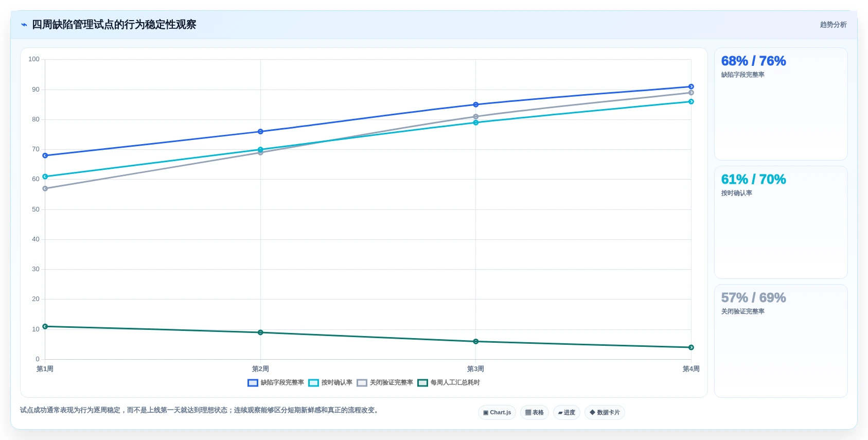Click the 每周人工汇总耗时 legend label
Viewport: 868px width, 440px height.
coord(455,383)
